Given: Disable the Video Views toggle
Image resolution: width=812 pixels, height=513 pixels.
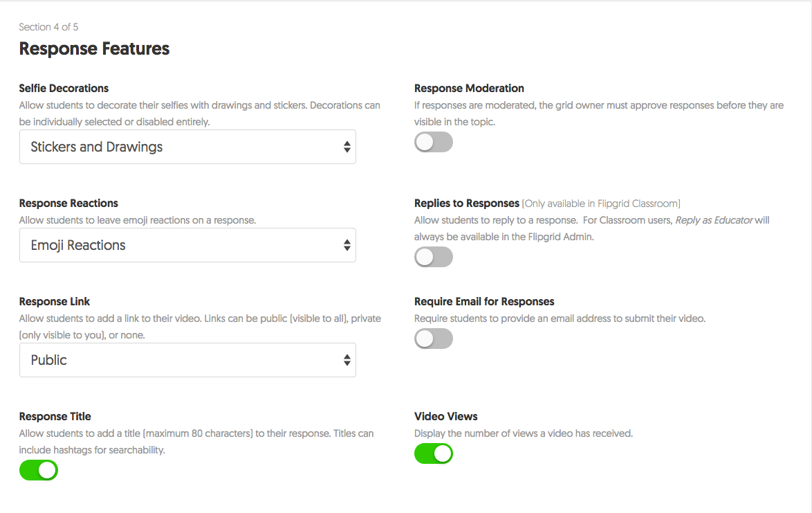Looking at the screenshot, I should [x=434, y=453].
